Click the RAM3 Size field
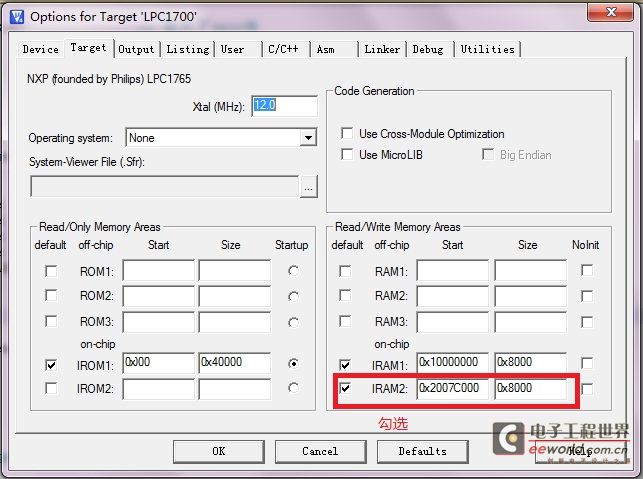Viewport: 643px width, 479px height. click(x=530, y=322)
